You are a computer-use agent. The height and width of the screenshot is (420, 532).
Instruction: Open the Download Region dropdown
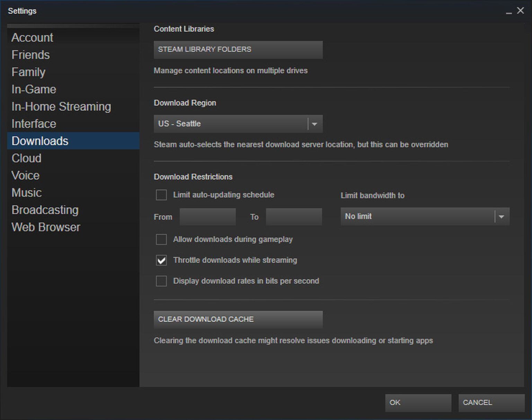pyautogui.click(x=238, y=124)
